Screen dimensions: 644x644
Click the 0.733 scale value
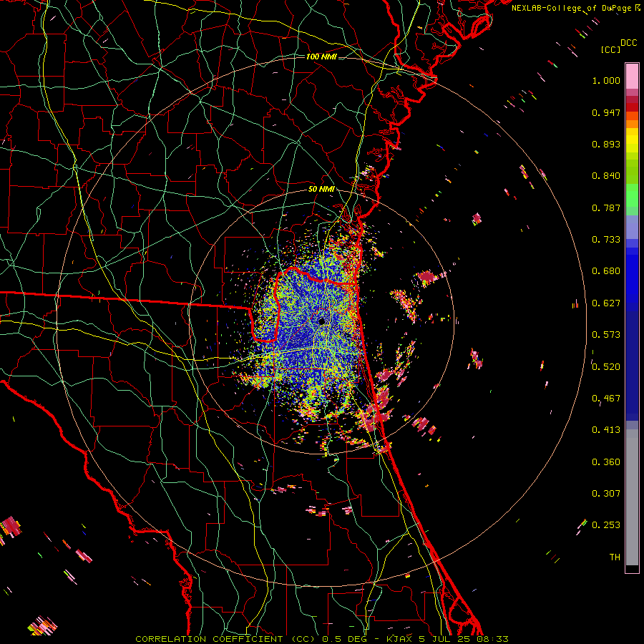click(606, 240)
